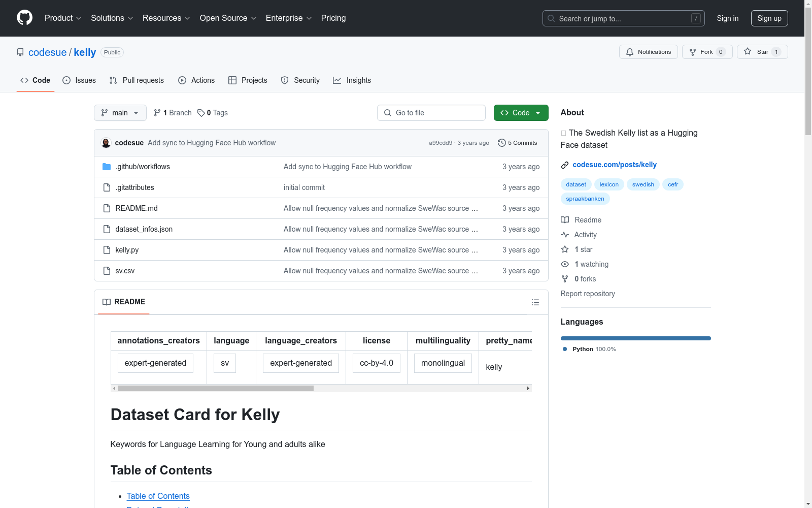Image resolution: width=812 pixels, height=508 pixels.
Task: Click the pulse icon next to Activity
Action: 565,235
